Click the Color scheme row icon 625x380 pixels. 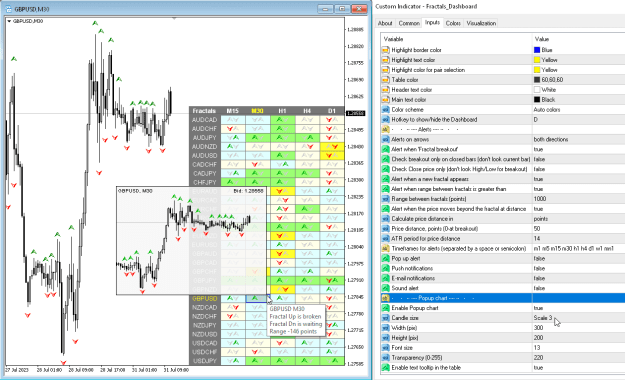pos(385,110)
